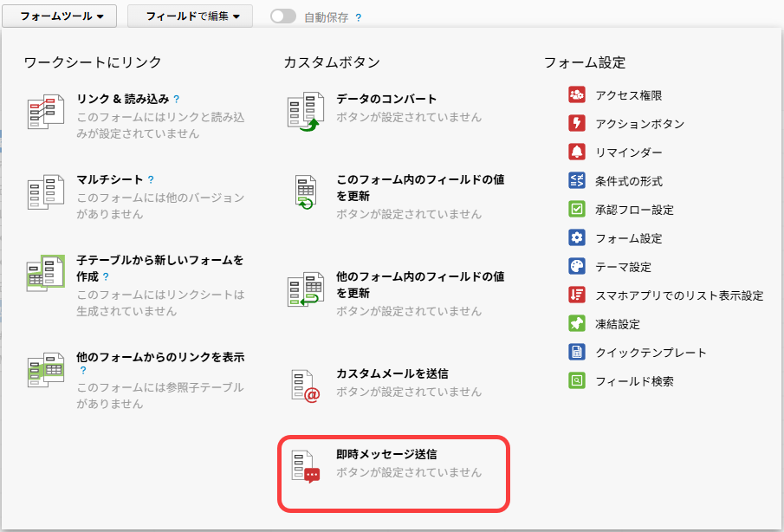Click スマホアプリでのリスト表示設定 sort icon
The height and width of the screenshot is (532, 784).
point(576,295)
